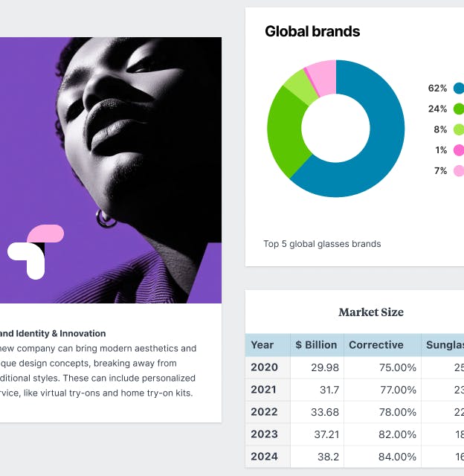
Task: Click the 2022 row year cell
Action: click(265, 412)
